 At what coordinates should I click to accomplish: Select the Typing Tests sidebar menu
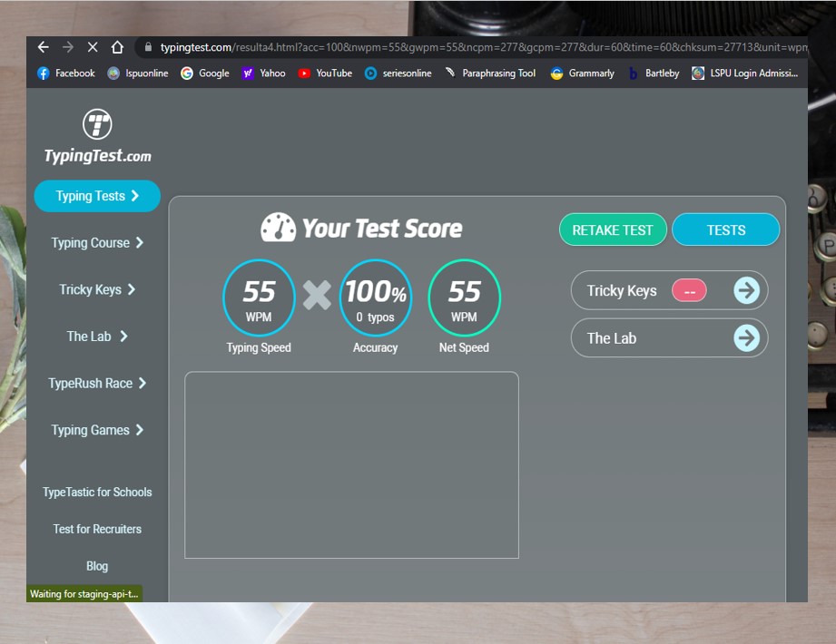point(97,196)
